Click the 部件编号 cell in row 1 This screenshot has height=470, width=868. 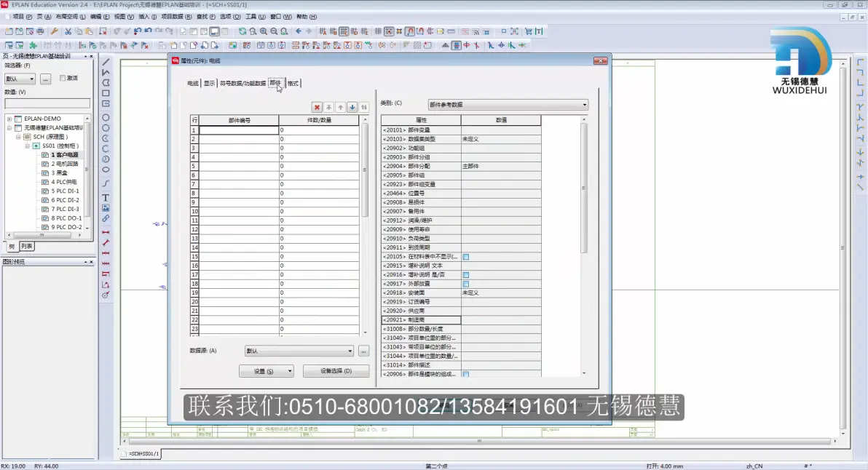(239, 130)
